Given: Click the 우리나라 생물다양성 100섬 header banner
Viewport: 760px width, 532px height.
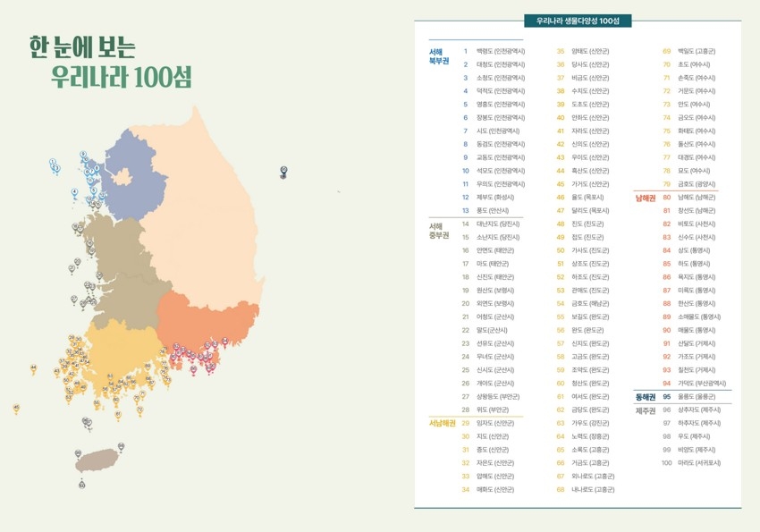Looking at the screenshot, I should click(578, 20).
